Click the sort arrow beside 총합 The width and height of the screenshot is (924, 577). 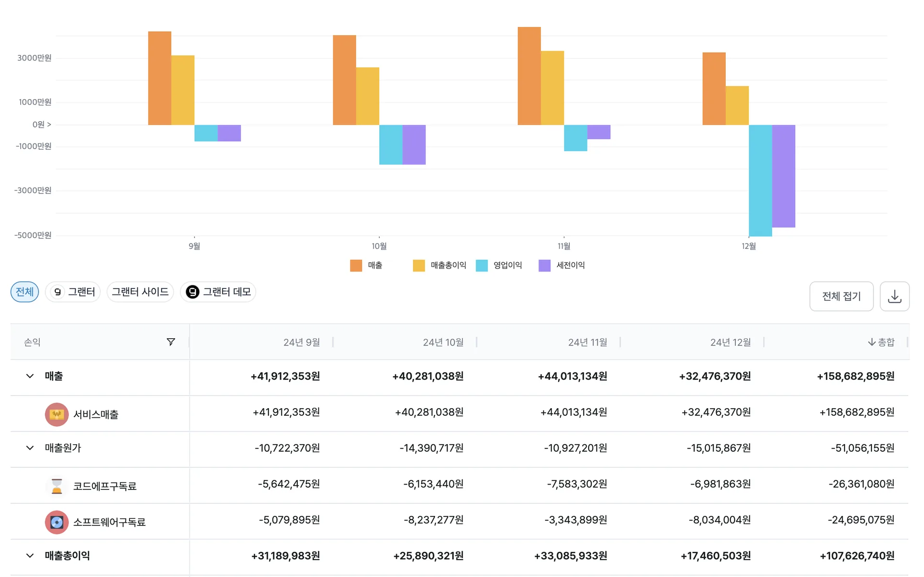coord(872,342)
